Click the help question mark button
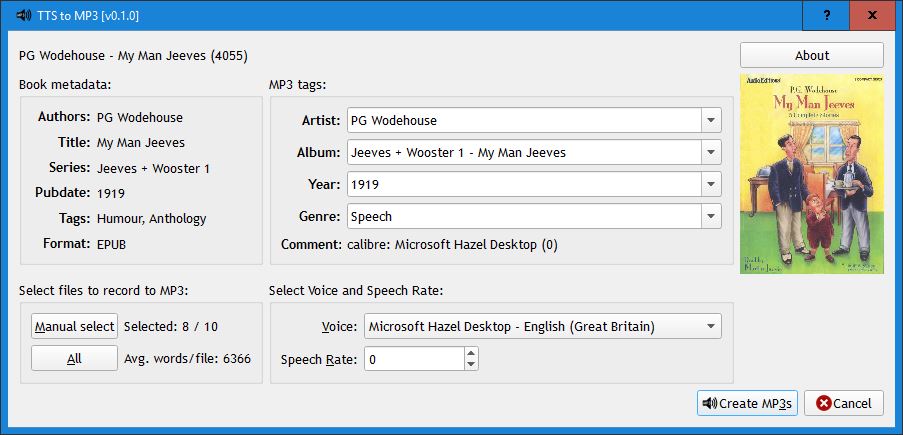This screenshot has width=903, height=435. [x=826, y=15]
